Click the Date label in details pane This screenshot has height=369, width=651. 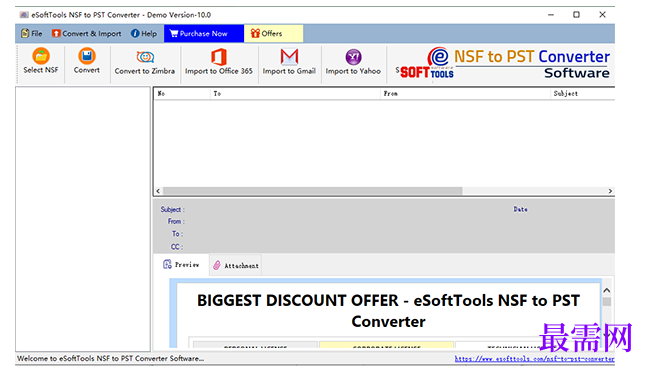[x=520, y=210]
